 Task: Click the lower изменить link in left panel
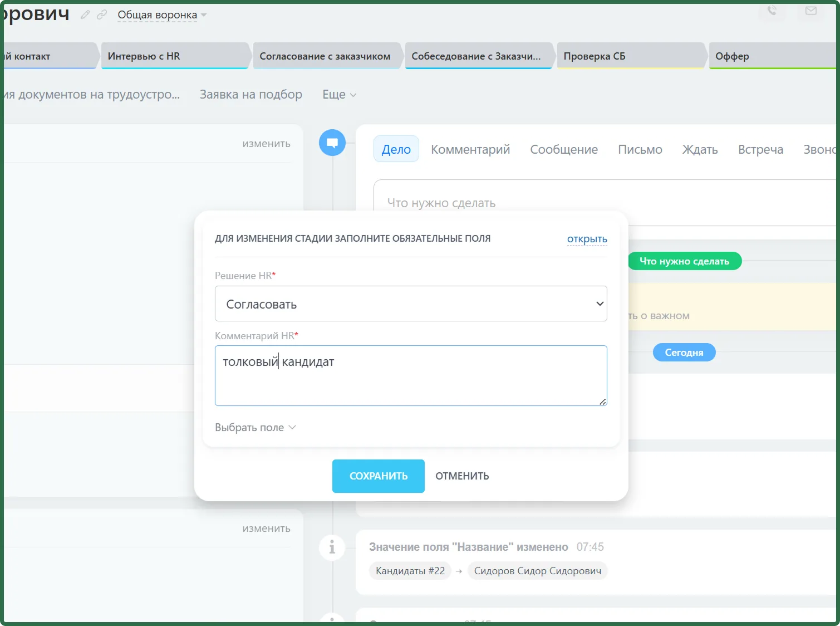[x=267, y=529]
